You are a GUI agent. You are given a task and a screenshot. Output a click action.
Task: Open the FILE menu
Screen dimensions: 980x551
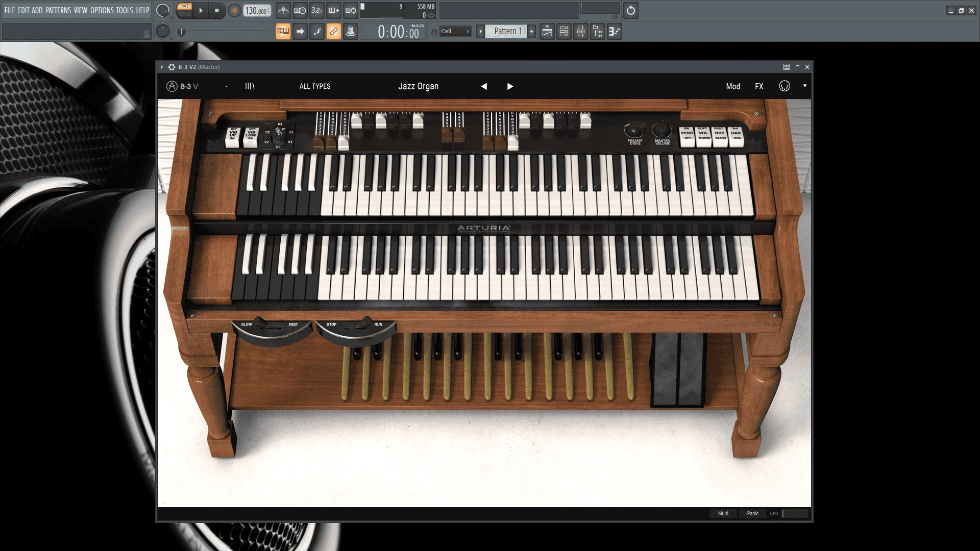click(10, 10)
